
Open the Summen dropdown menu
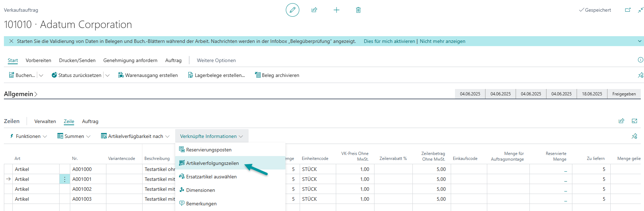(x=74, y=136)
